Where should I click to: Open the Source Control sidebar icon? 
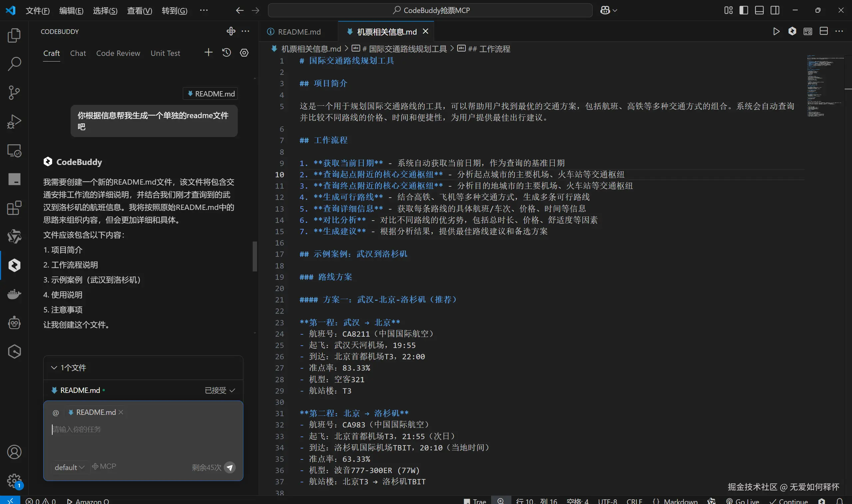click(14, 92)
